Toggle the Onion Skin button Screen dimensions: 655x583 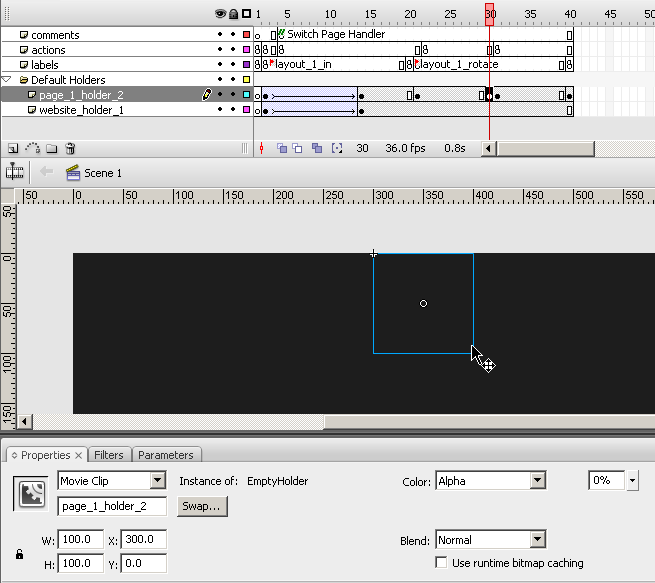(282, 148)
